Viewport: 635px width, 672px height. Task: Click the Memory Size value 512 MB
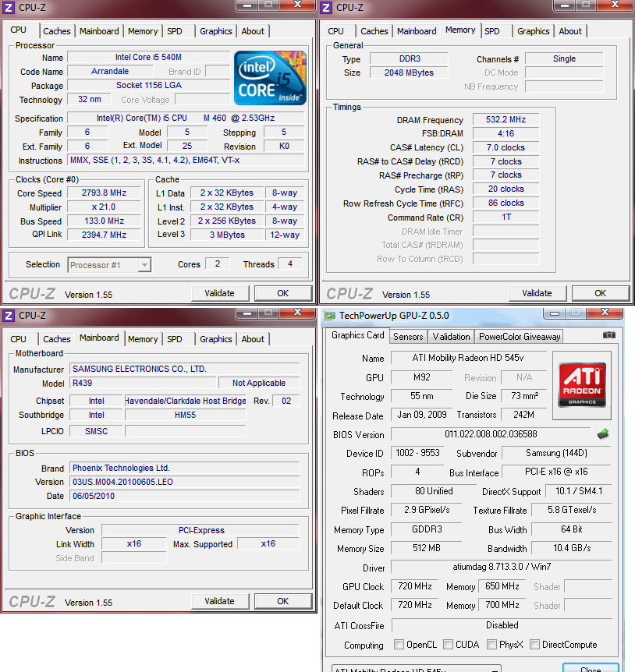tap(427, 548)
